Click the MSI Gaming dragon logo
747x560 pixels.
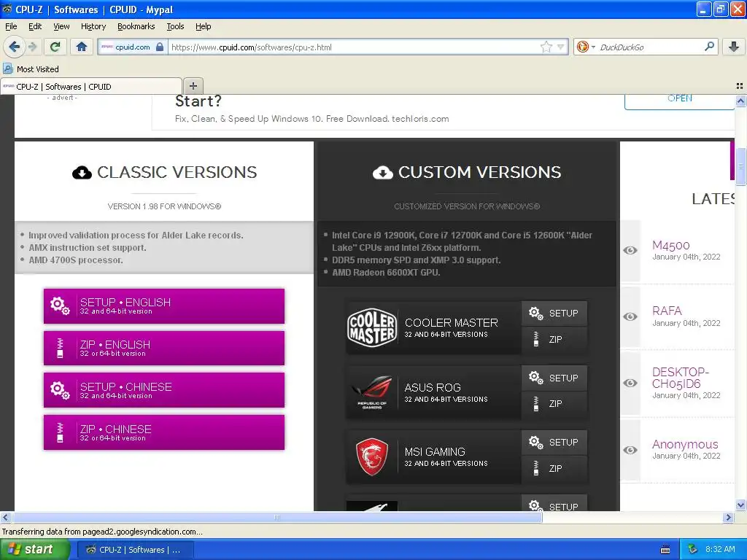tap(371, 456)
